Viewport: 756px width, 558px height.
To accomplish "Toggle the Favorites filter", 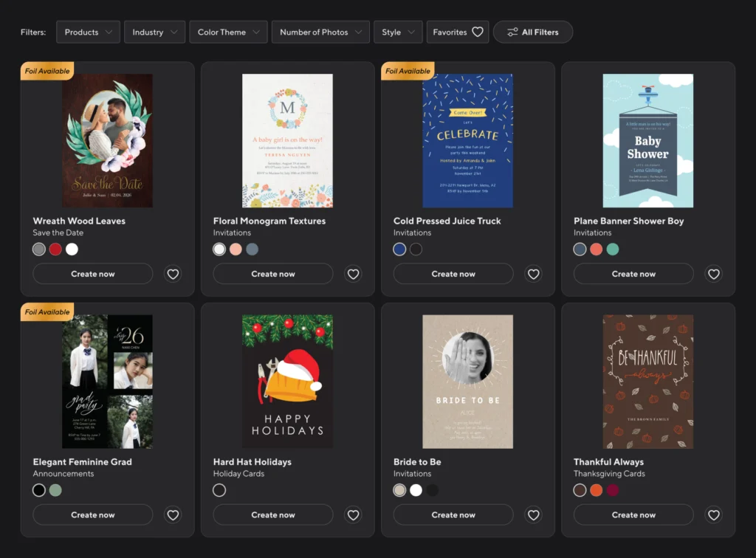I will pos(458,32).
